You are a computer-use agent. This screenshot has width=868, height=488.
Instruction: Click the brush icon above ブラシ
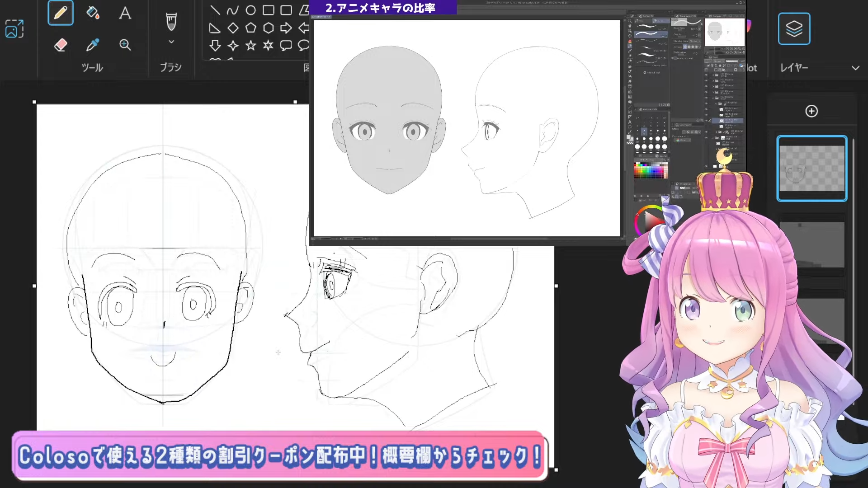point(171,21)
